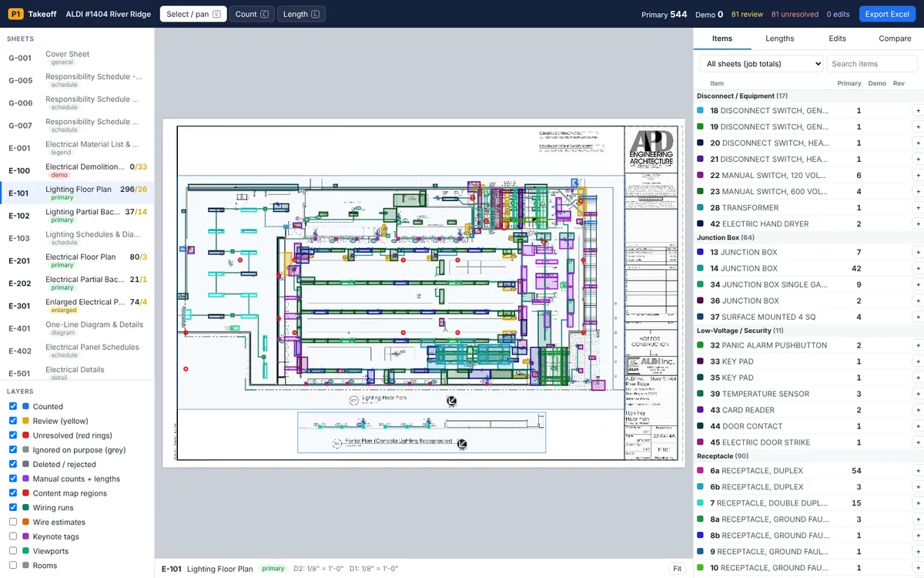Image resolution: width=924 pixels, height=578 pixels.
Task: Select the 44 DOOR CONTACT item
Action: [x=808, y=426]
